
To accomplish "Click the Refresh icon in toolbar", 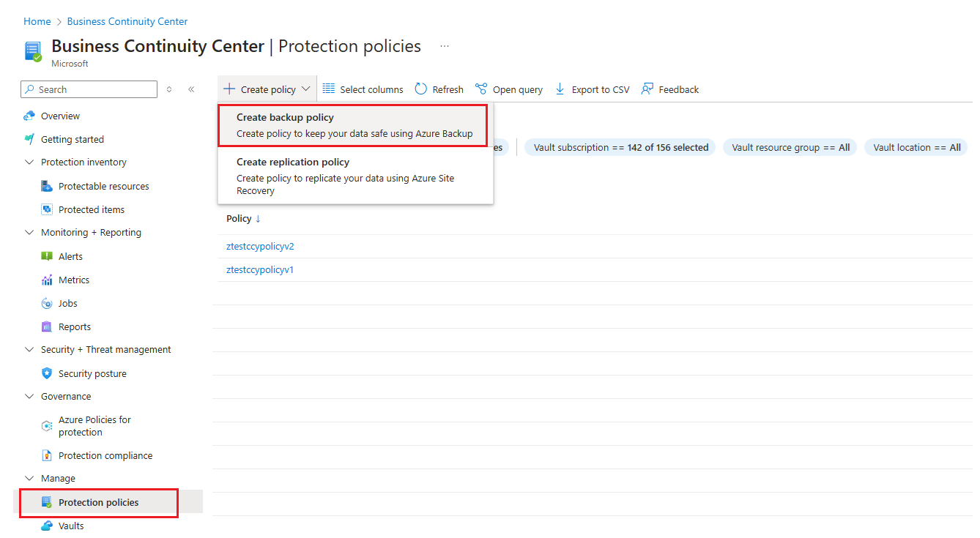I will 421,89.
